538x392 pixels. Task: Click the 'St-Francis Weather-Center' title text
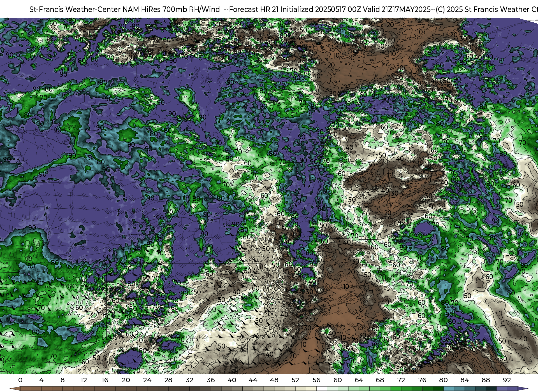click(x=75, y=10)
